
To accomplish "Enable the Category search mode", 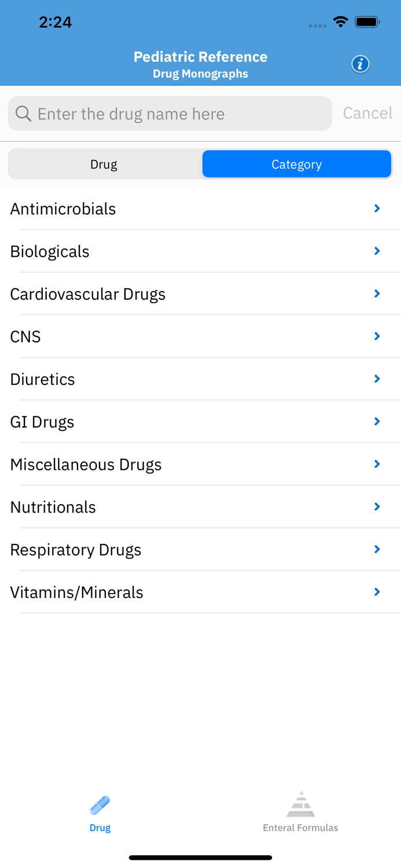I will point(296,164).
